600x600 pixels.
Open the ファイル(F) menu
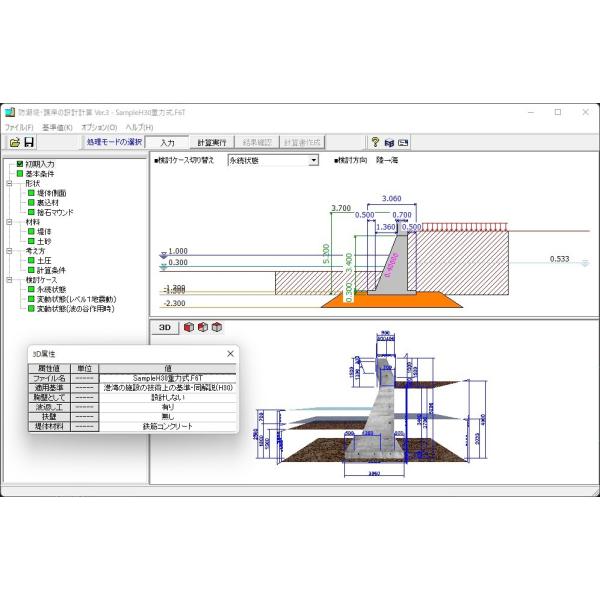[19, 127]
